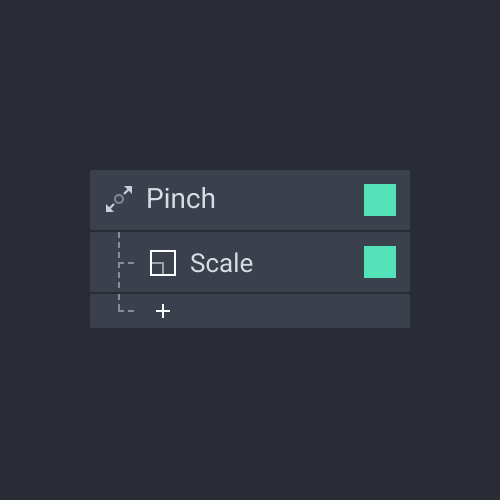Click the green square on the Pinch row
500x500 pixels.
380,200
